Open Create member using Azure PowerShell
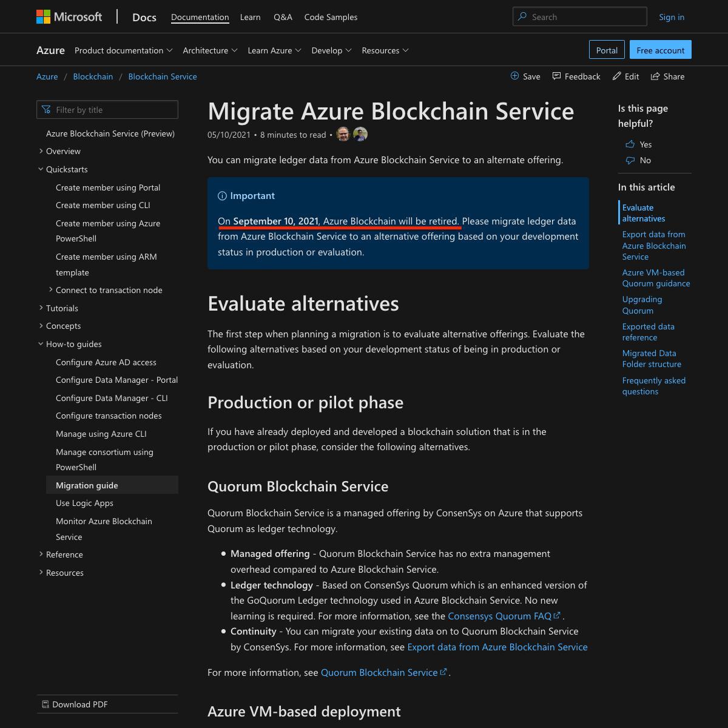 pyautogui.click(x=108, y=231)
